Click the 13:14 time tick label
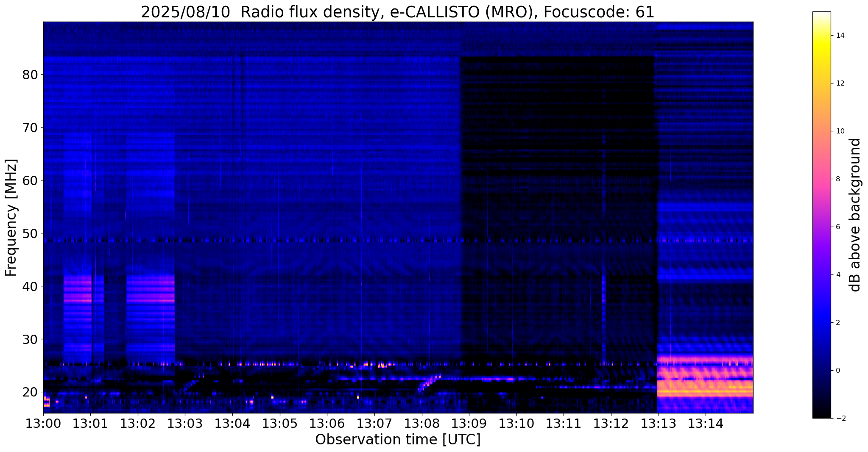This screenshot has width=868, height=452. click(x=705, y=424)
